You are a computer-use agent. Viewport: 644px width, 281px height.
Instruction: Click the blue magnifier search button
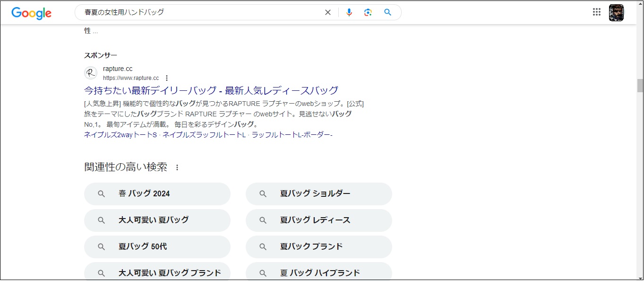[388, 12]
